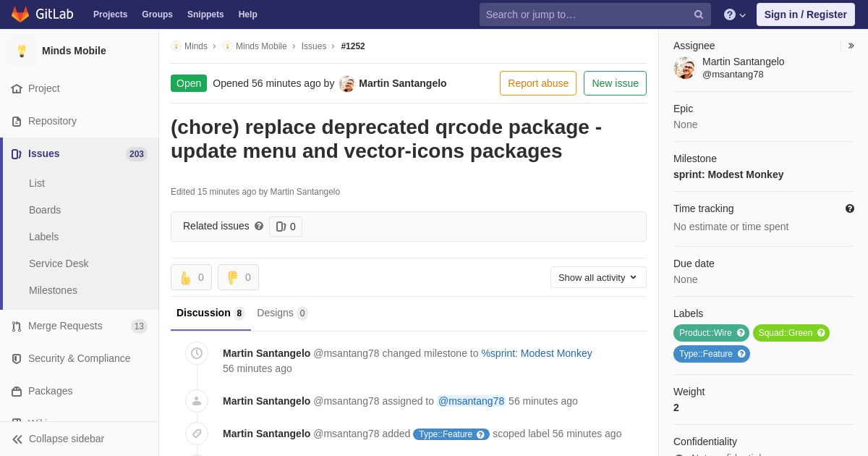Click assignee avatar in right sidebar
Image resolution: width=868 pixels, height=456 pixels.
(x=684, y=68)
